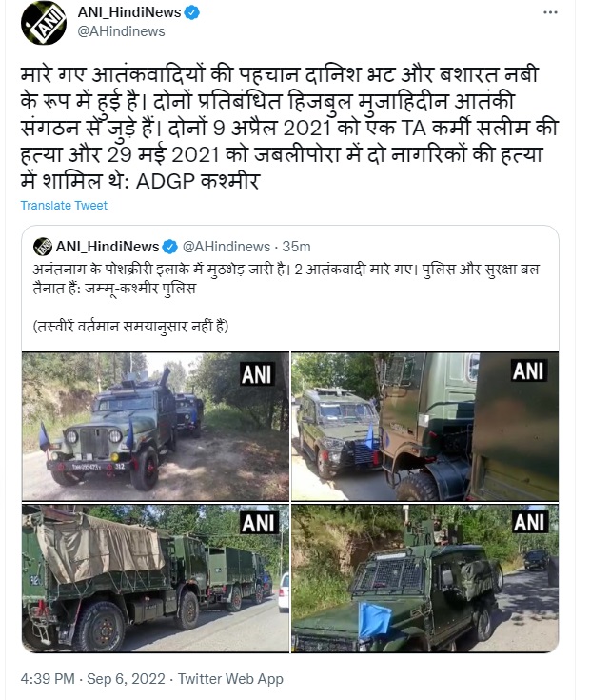Viewport: 591px width, 700px height.
Task: Click the blue verified badge beside ANI_HindiNews header
Action: pos(192,13)
